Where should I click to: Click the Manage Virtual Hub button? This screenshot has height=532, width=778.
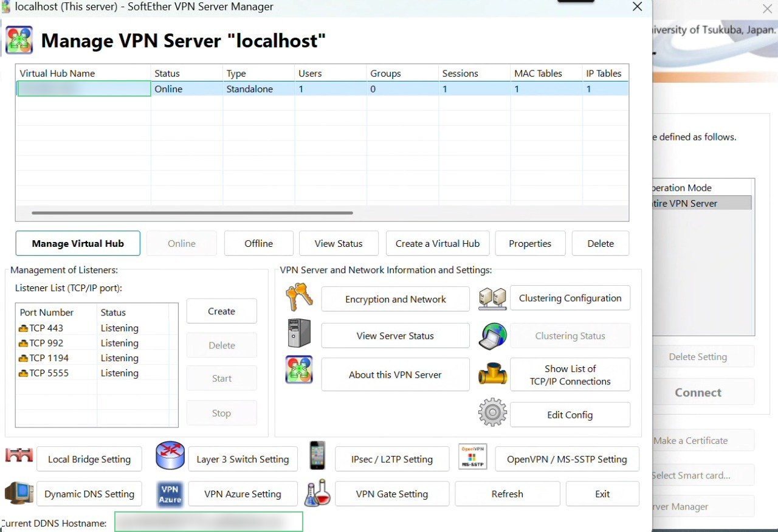click(x=78, y=243)
